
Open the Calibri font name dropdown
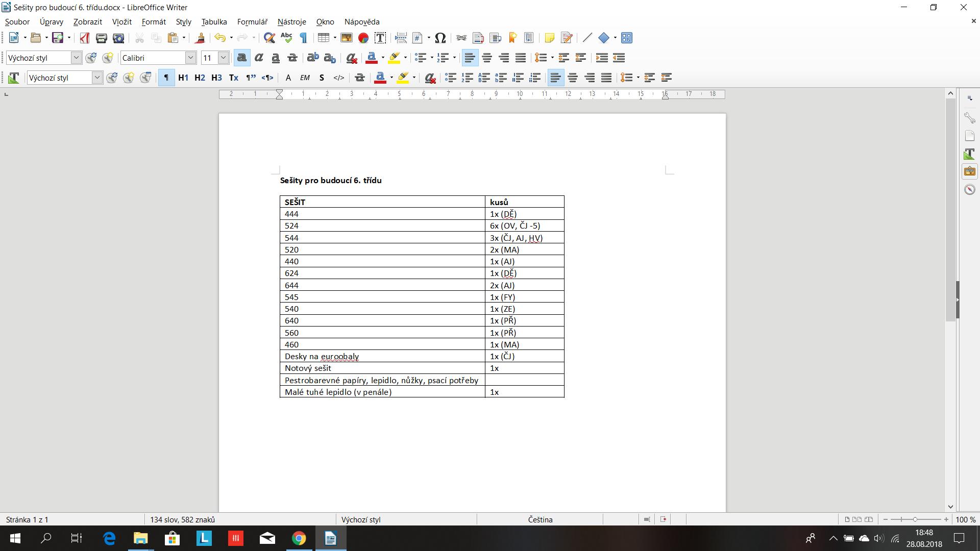click(x=190, y=58)
